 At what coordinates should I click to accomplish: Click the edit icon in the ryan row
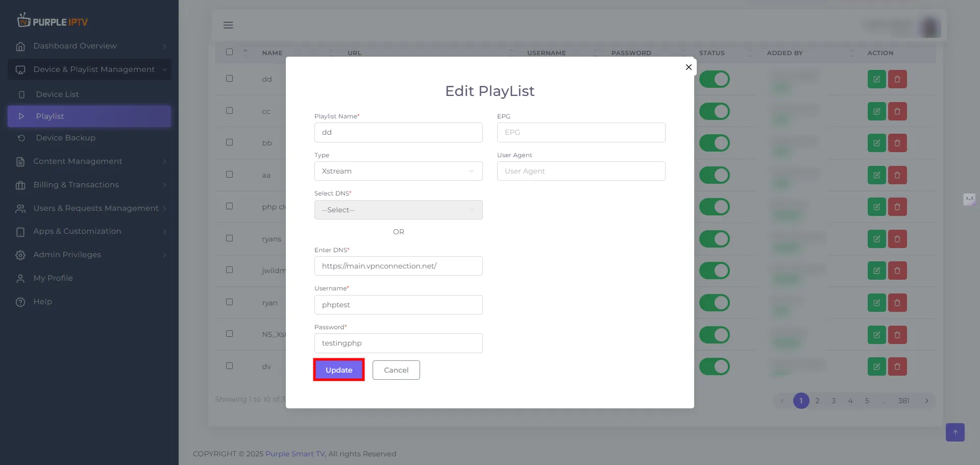(876, 303)
